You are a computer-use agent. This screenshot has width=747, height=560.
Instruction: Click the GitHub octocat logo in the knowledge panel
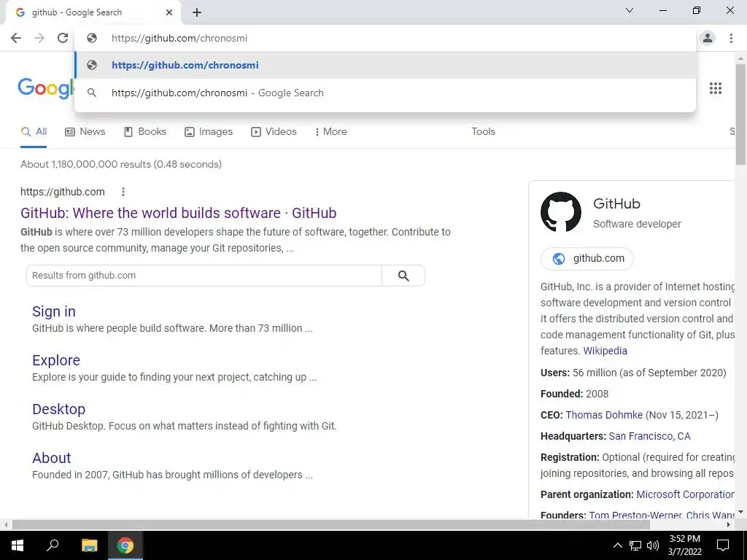561,212
